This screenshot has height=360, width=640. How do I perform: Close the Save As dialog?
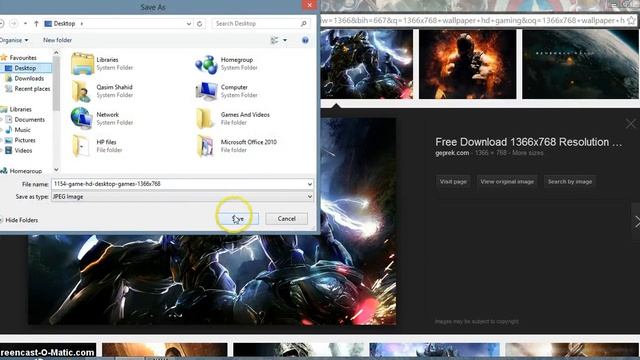[x=309, y=5]
